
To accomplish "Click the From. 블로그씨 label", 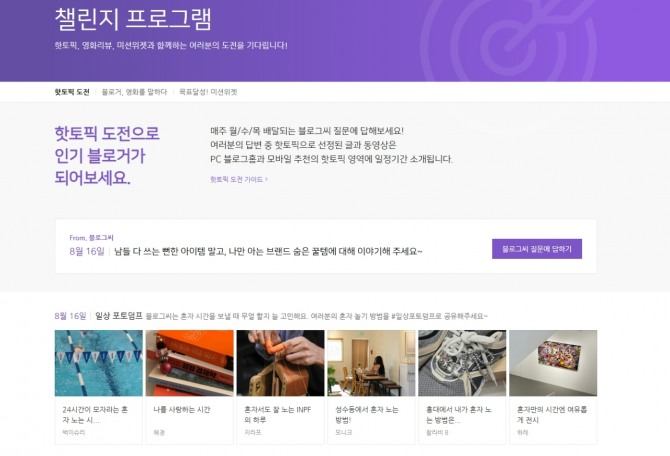I will [x=91, y=238].
